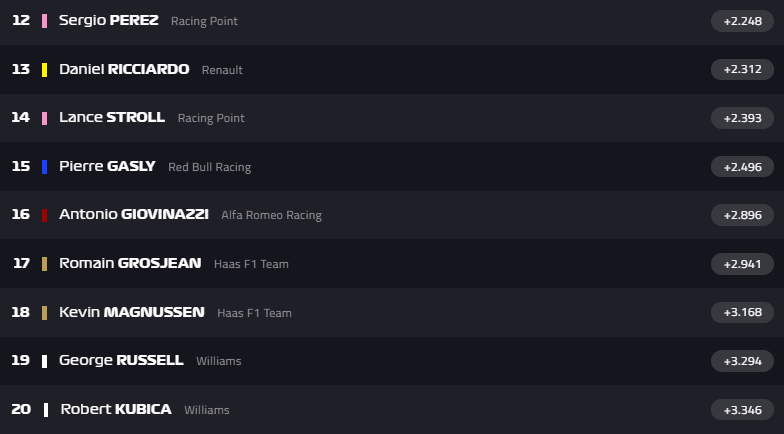Click the +2.312 time gap badge
784x434 pixels.
point(741,70)
